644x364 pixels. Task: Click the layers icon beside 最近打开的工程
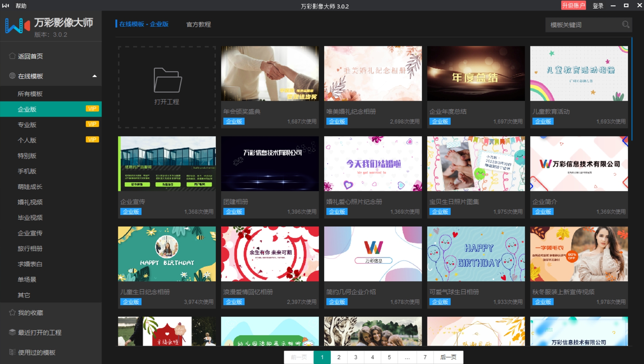12,332
